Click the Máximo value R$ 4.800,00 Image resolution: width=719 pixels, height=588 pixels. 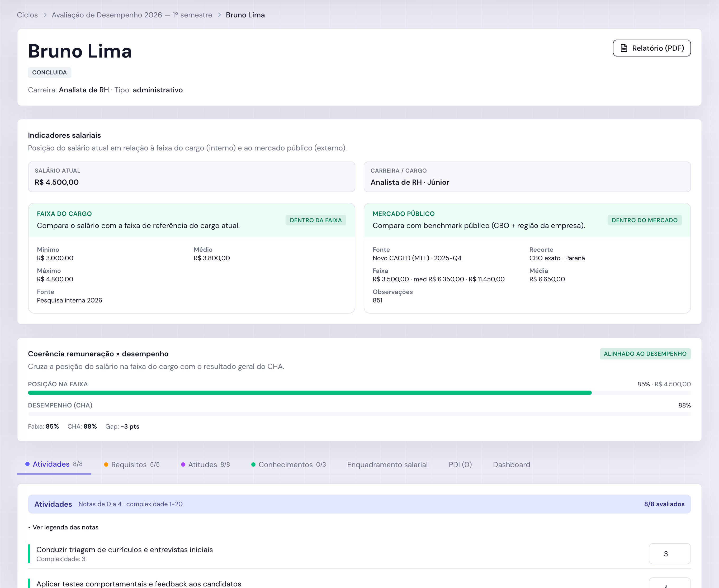coord(55,279)
